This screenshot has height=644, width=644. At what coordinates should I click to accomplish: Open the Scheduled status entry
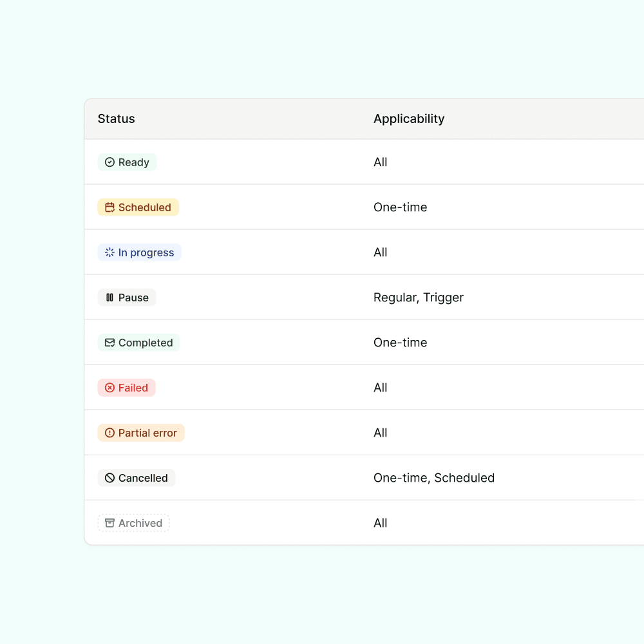[x=138, y=207]
